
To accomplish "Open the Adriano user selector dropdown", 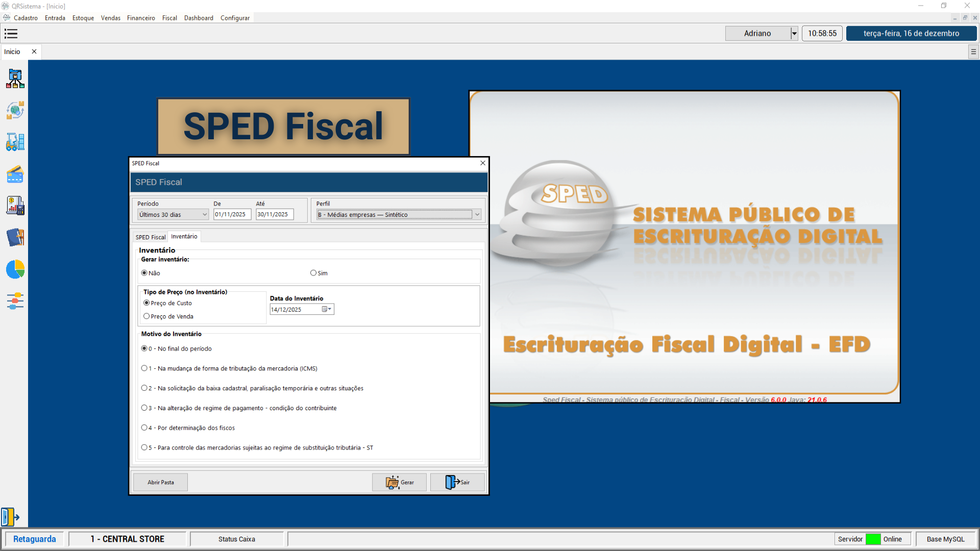I will [794, 33].
